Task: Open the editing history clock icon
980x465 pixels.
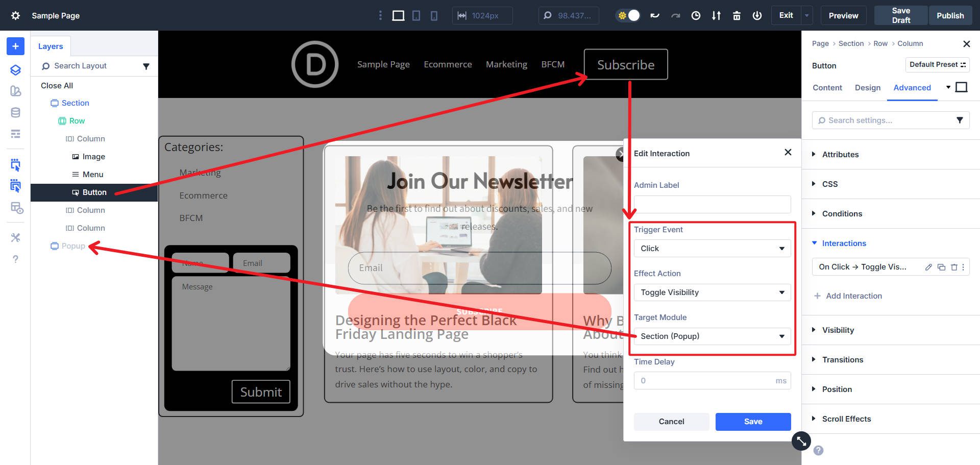Action: pyautogui.click(x=696, y=15)
